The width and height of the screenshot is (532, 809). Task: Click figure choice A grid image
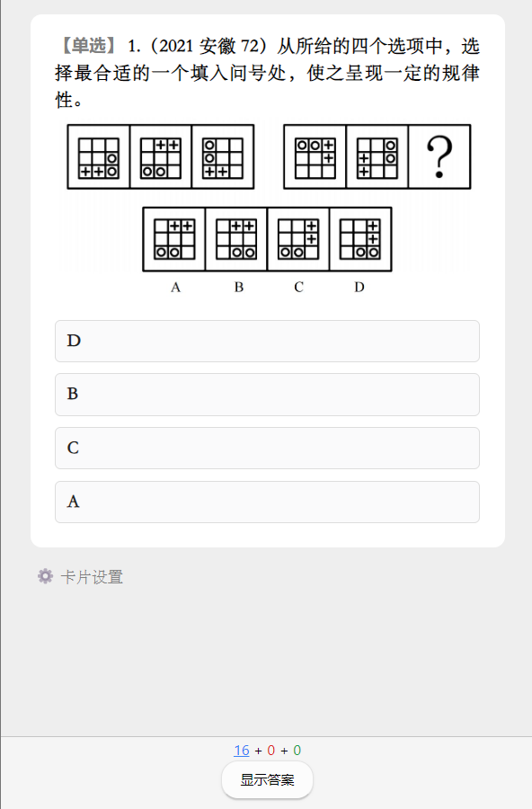(174, 239)
